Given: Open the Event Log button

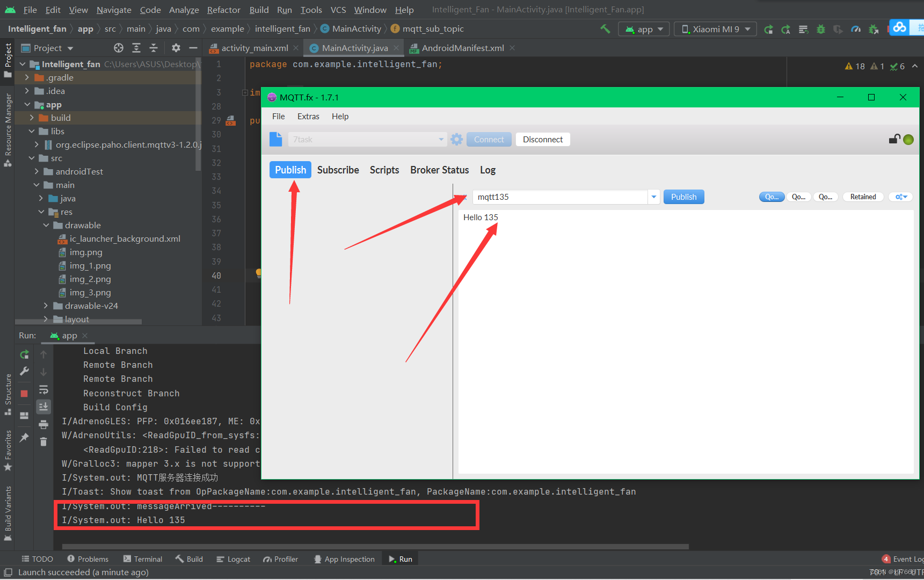Looking at the screenshot, I should click(x=903, y=559).
